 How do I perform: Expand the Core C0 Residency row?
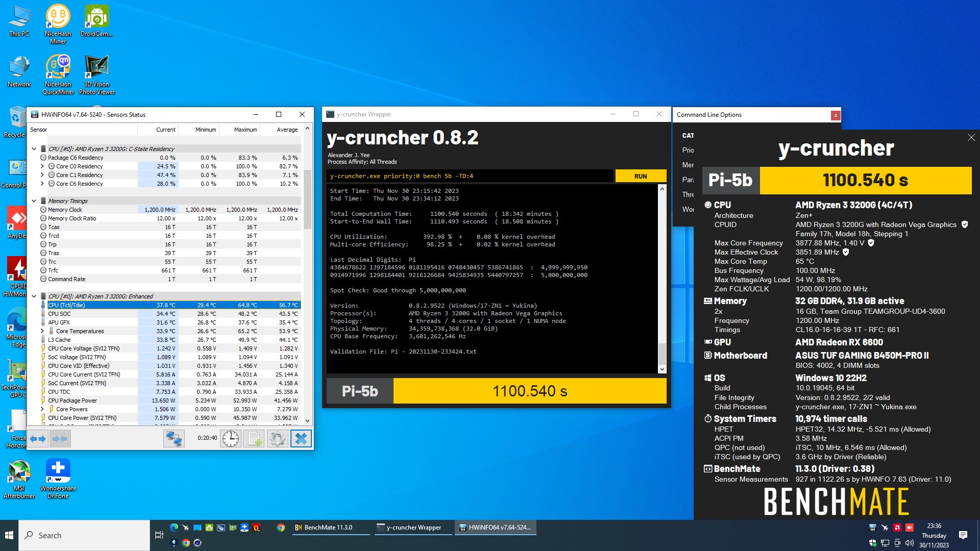pos(42,166)
